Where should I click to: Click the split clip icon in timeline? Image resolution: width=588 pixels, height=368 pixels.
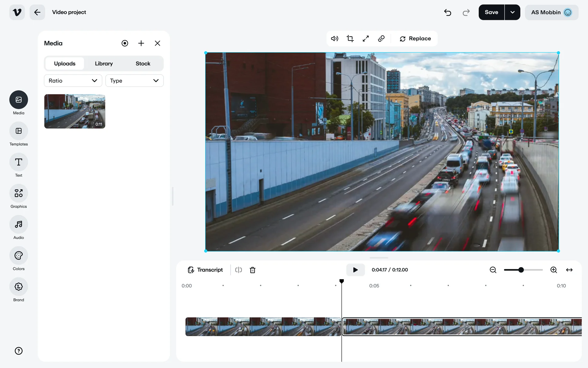coord(239,270)
